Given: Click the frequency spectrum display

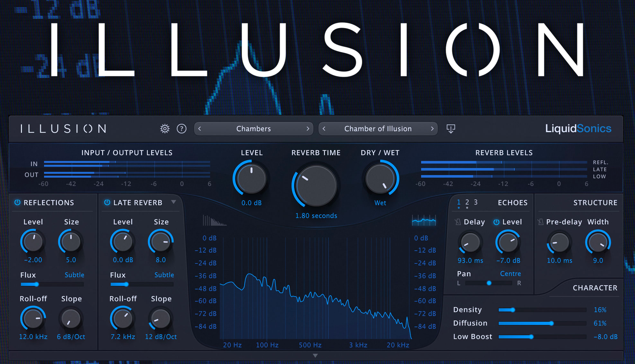Looking at the screenshot, I should coord(316,288).
